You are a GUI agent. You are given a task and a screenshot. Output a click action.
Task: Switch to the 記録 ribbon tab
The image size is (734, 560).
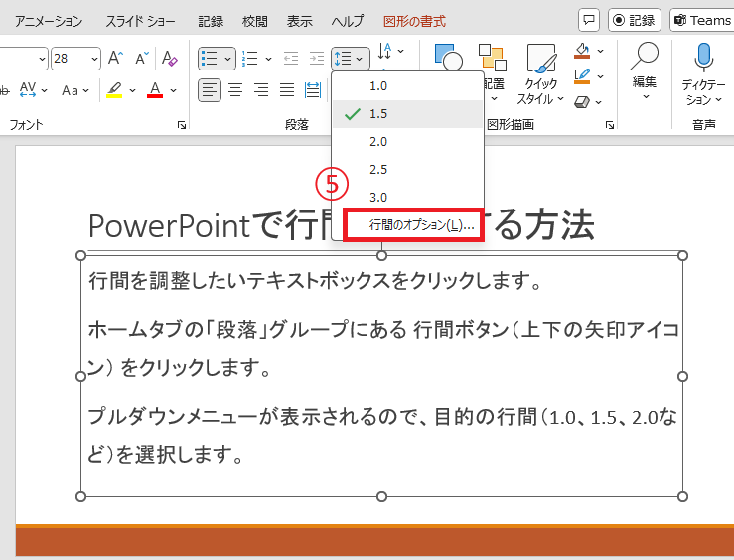pos(211,21)
